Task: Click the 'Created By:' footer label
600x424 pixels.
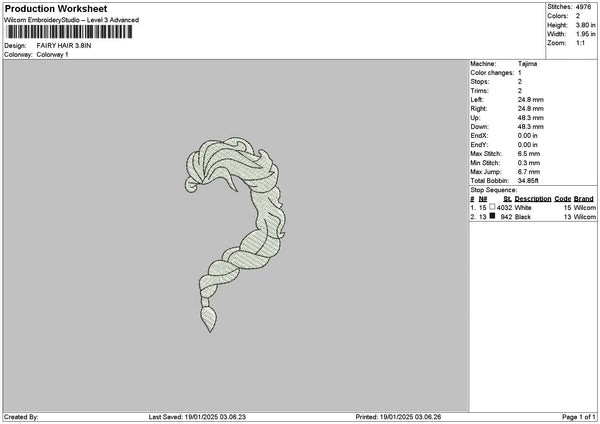Action: click(x=21, y=417)
